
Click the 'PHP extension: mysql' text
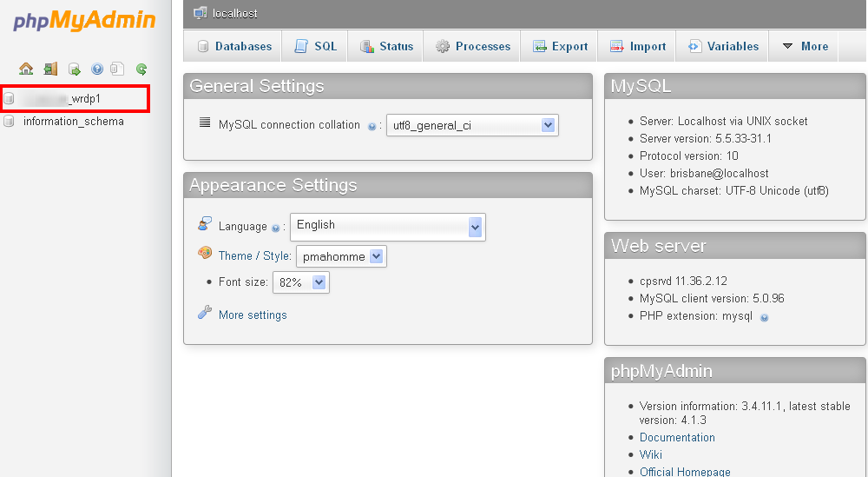[696, 315]
